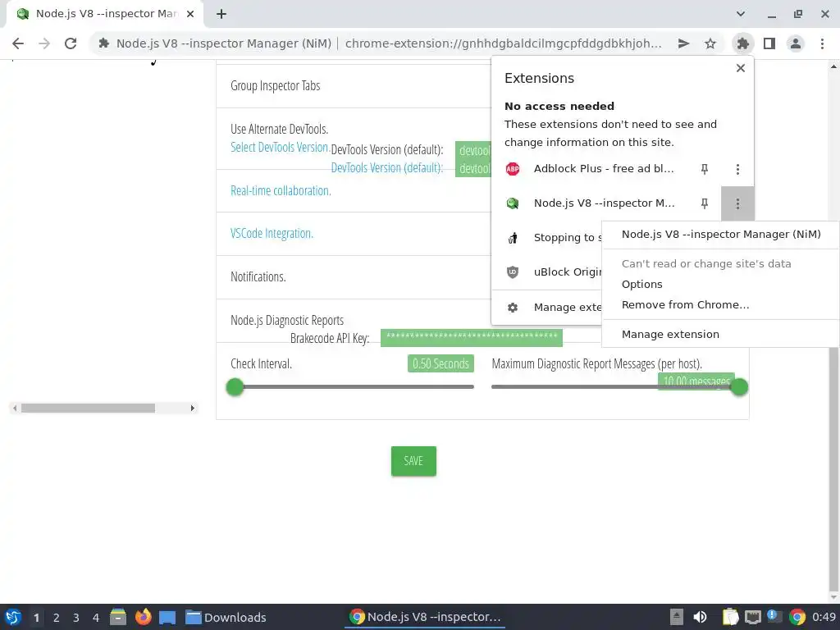This screenshot has height=630, width=840.
Task: Select Options in the context menu
Action: 641,285
